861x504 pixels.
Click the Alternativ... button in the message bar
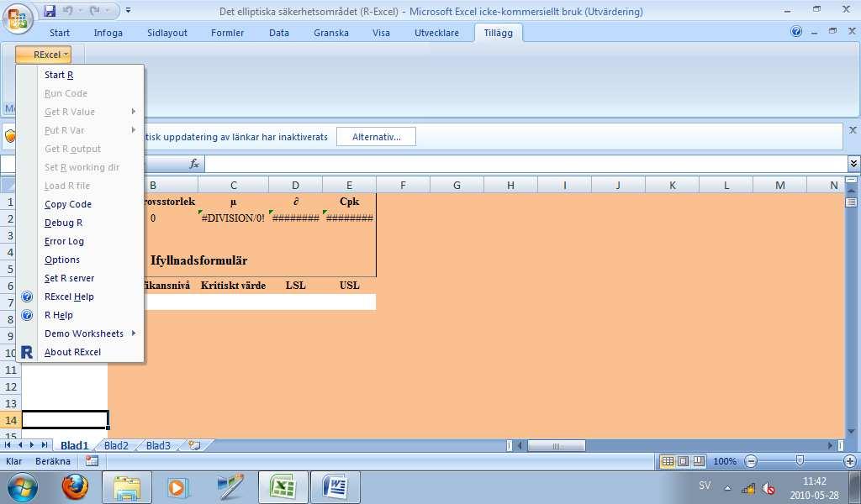376,137
